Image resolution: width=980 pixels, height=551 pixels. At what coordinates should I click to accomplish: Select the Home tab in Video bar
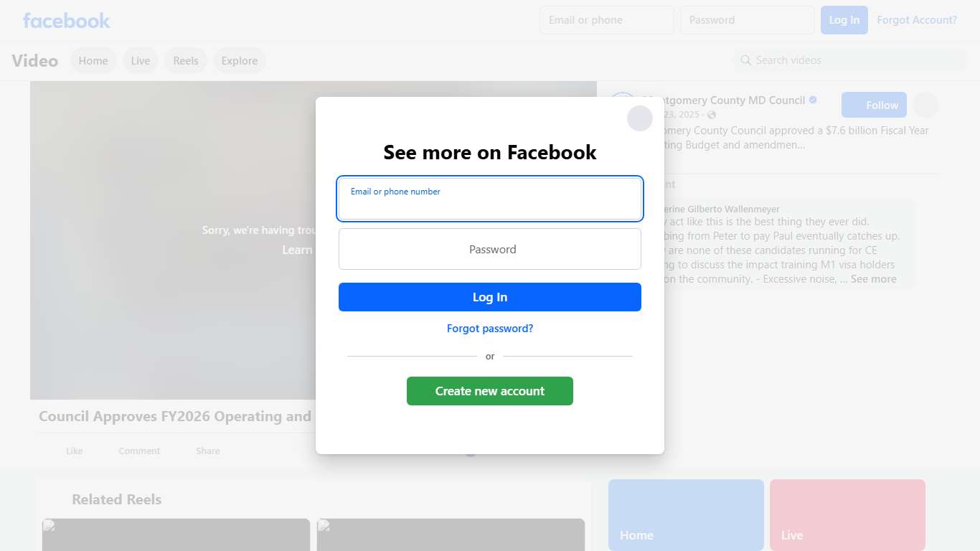pos(93,61)
